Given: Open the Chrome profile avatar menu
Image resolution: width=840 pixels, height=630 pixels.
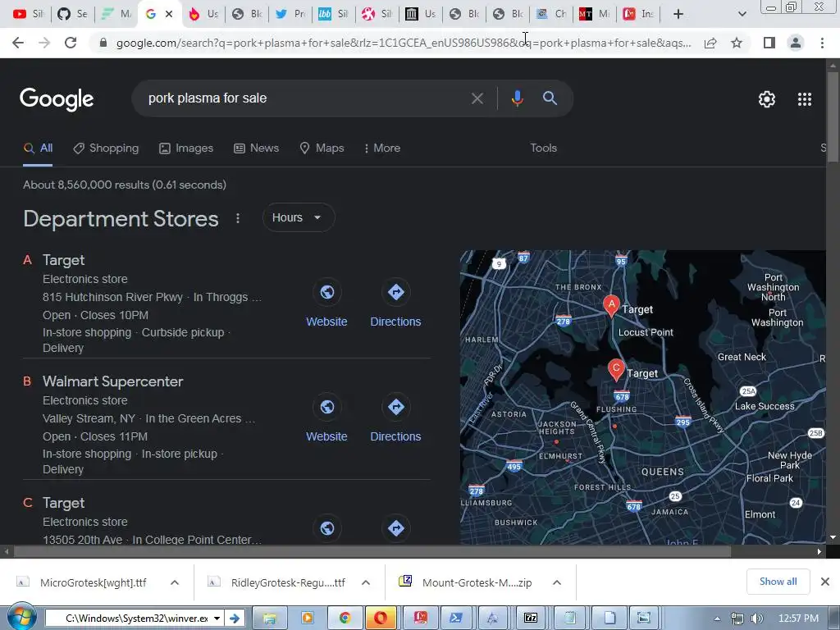Looking at the screenshot, I should 796,43.
